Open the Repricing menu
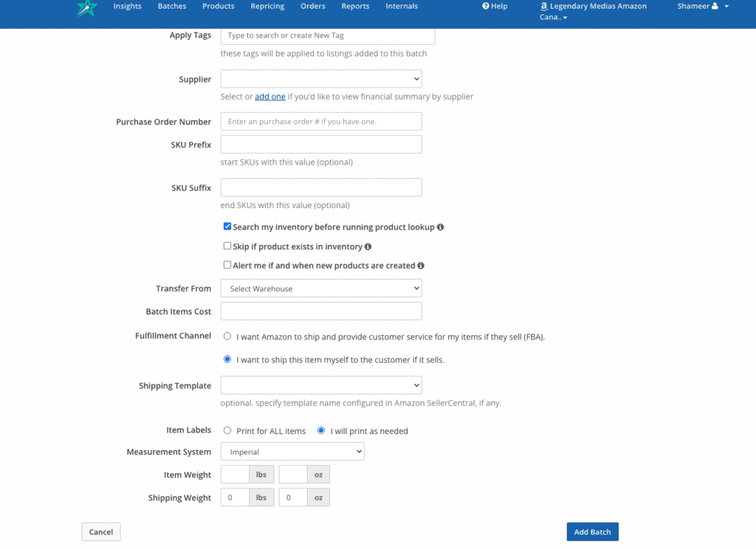Image resolution: width=756 pixels, height=549 pixels. [x=267, y=6]
